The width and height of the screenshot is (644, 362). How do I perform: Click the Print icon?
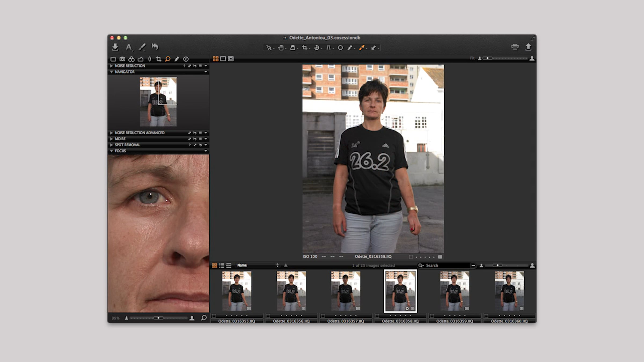click(515, 47)
